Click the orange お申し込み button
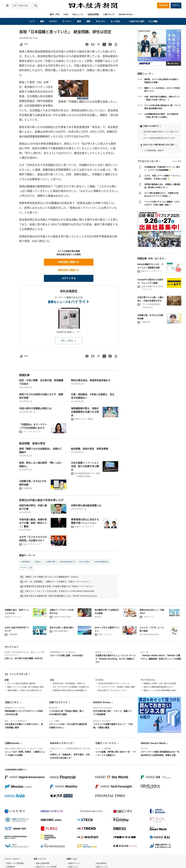 coord(163,5)
